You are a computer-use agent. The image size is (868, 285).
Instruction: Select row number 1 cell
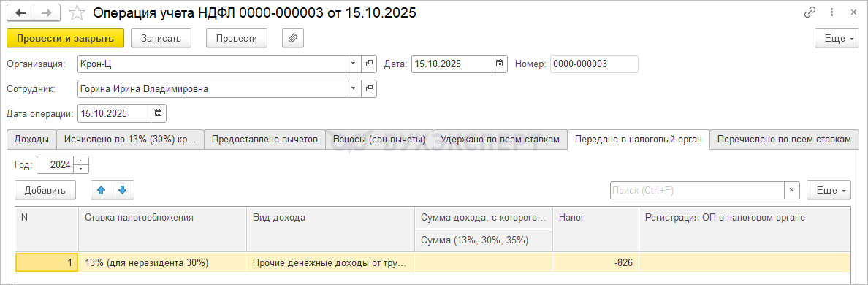47,263
